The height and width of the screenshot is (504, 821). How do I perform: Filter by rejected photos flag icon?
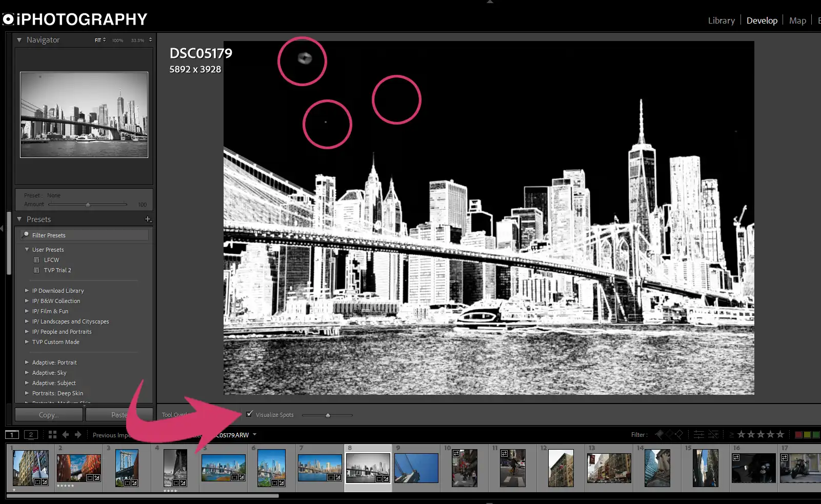(679, 435)
